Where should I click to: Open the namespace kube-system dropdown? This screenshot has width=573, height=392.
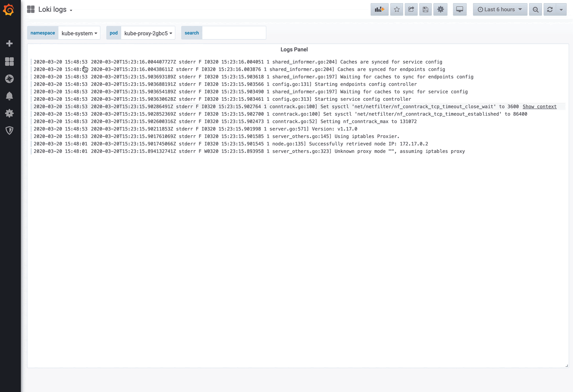tap(79, 33)
